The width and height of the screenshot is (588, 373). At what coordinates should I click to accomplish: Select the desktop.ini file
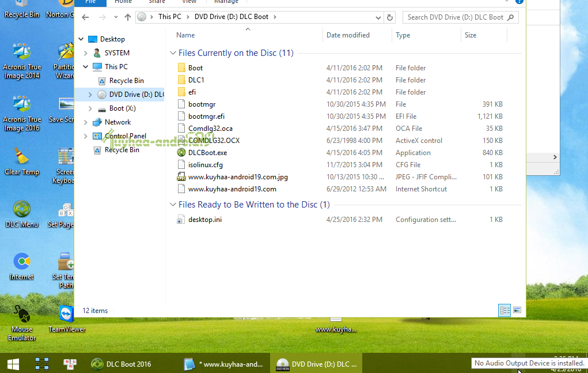[x=205, y=220]
